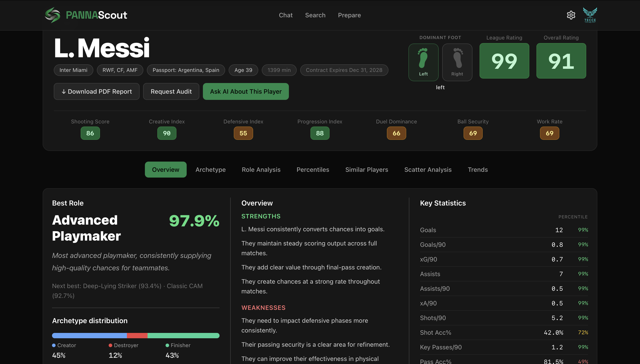Click the League Rating 99 box
640x364 pixels.
(504, 61)
